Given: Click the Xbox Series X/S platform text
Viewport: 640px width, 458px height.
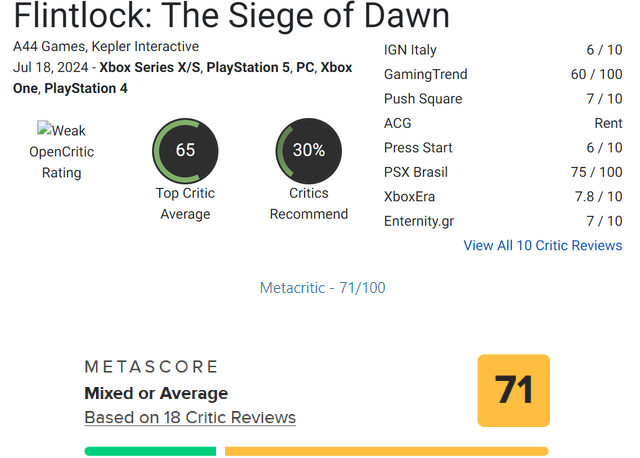Looking at the screenshot, I should (x=150, y=67).
